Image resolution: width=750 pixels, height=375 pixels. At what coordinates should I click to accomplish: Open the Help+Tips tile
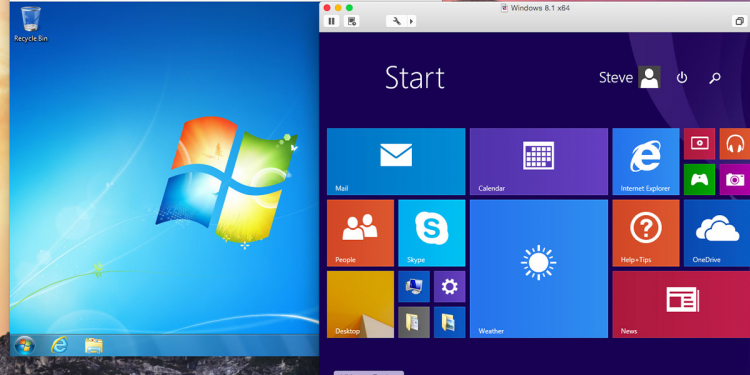pos(646,233)
